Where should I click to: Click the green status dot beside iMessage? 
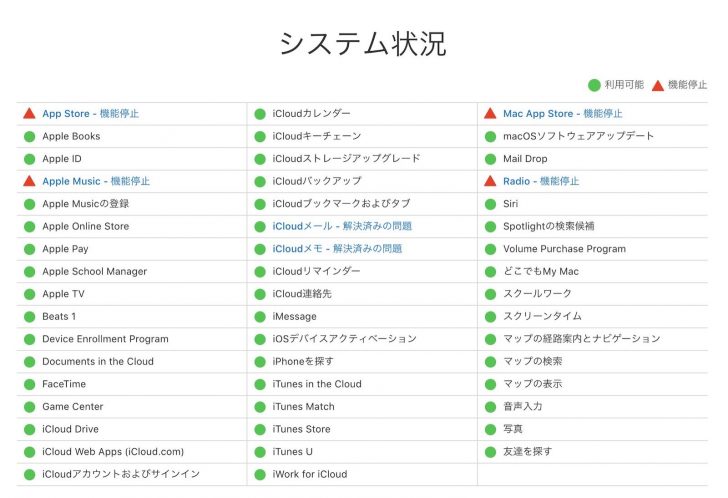coord(260,317)
